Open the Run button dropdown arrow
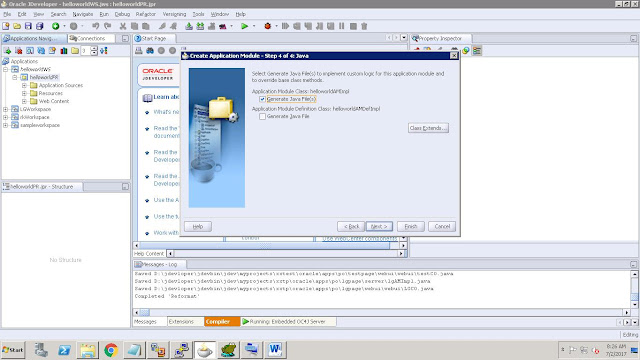Viewport: 640px width, 360px height. (254, 26)
